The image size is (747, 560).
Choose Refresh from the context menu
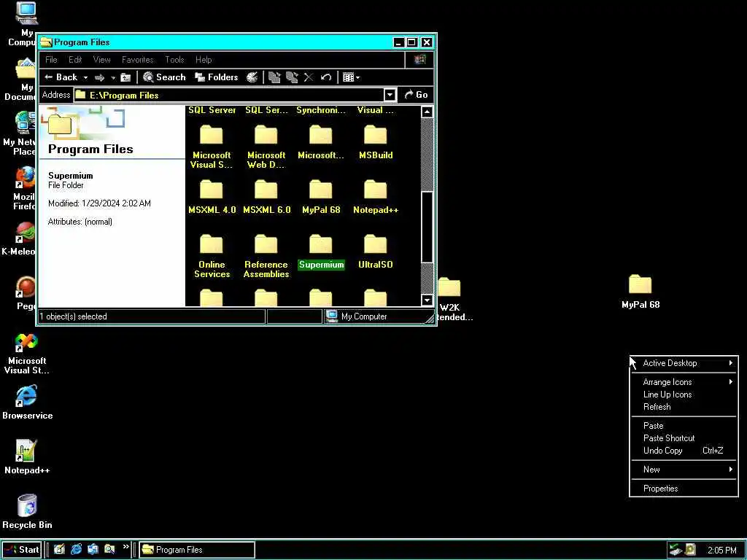click(684, 407)
